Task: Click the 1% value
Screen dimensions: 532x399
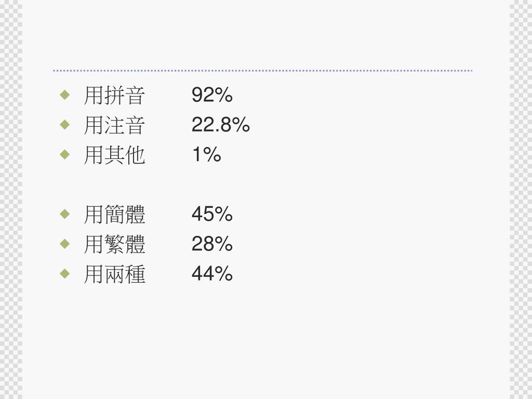Action: click(x=206, y=154)
